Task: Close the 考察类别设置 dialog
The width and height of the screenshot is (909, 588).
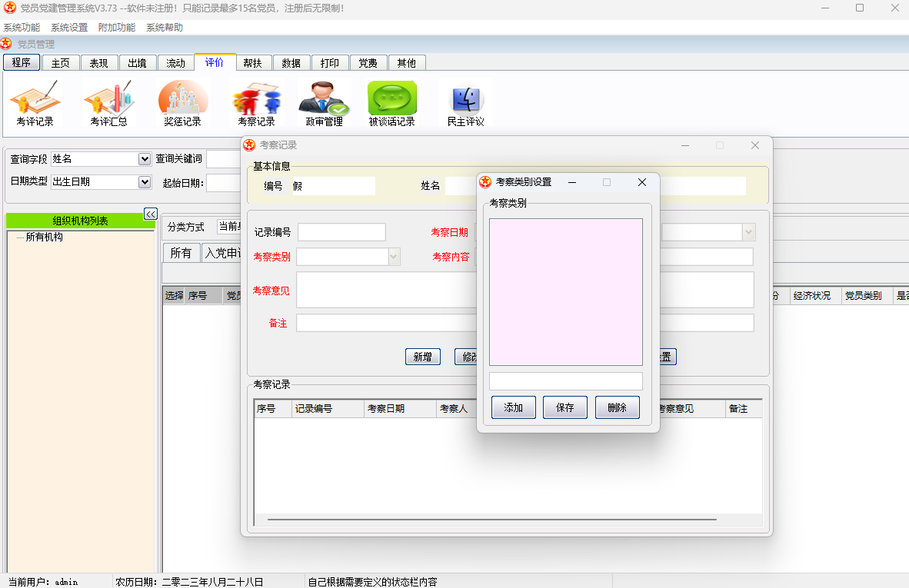Action: tap(641, 182)
